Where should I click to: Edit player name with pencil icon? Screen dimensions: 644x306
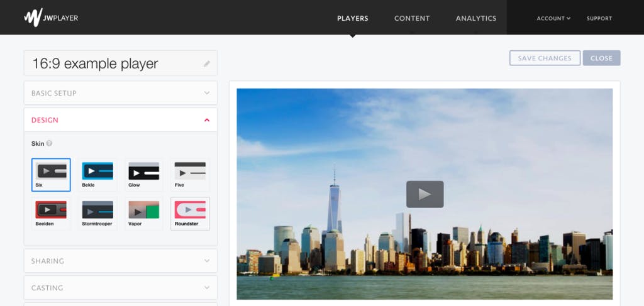tap(206, 63)
